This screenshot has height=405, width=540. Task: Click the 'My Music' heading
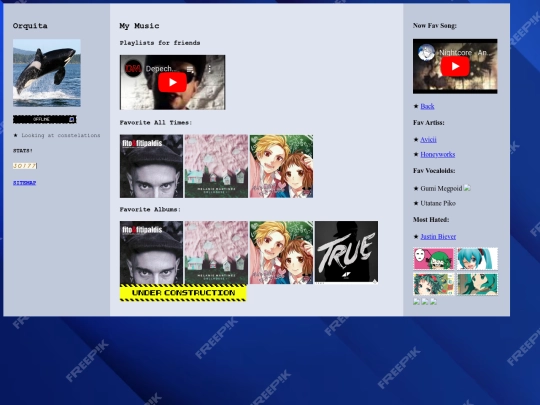[x=139, y=26]
